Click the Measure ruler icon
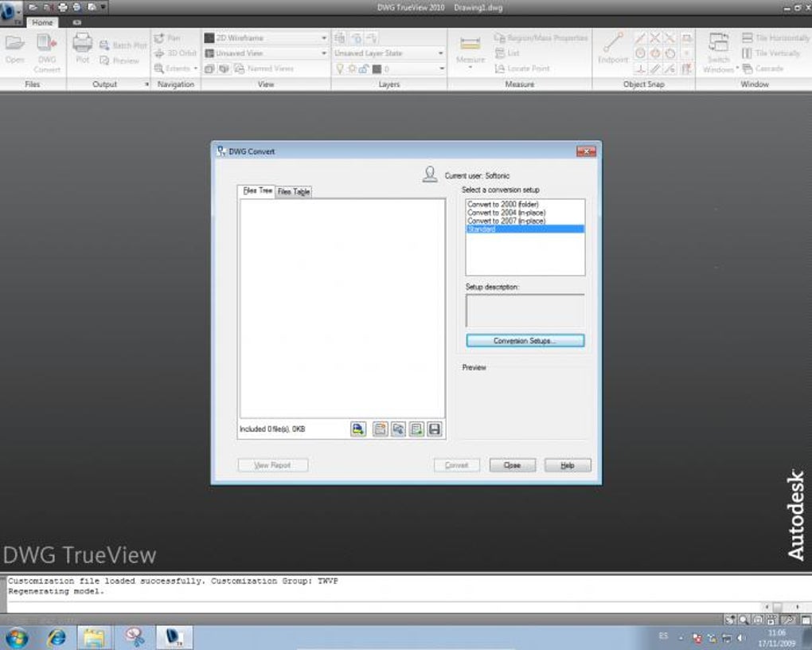812x650 pixels. [470, 43]
